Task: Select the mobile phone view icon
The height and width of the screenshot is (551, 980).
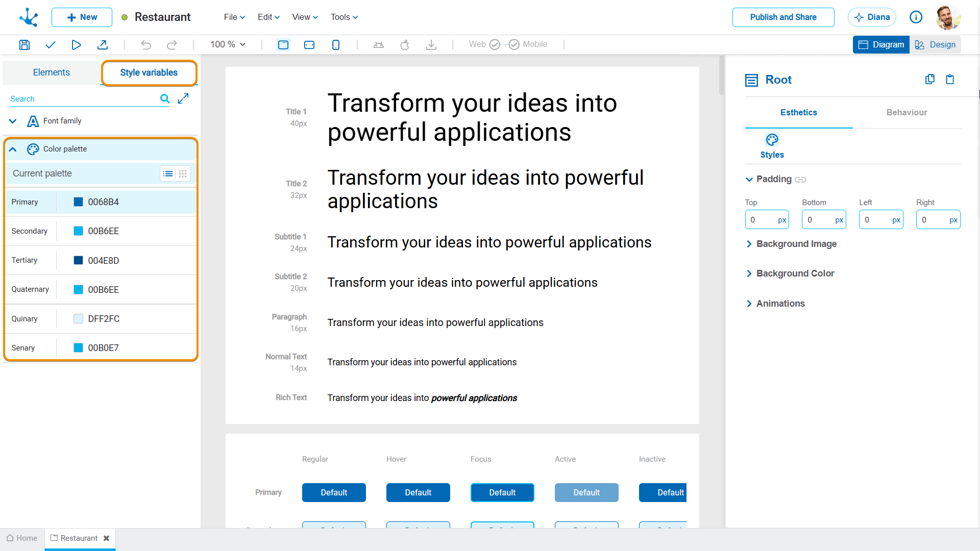Action: tap(336, 45)
